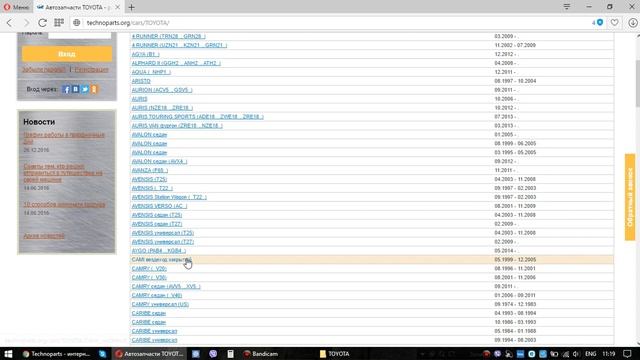The width and height of the screenshot is (640, 360).
Task: Open a new tab with the plus button
Action: point(131,7)
